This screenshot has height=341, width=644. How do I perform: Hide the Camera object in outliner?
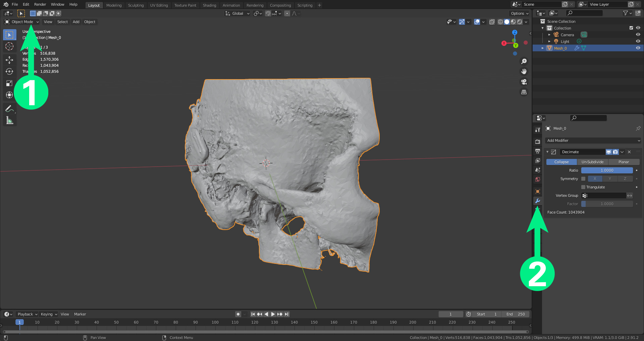click(x=638, y=35)
